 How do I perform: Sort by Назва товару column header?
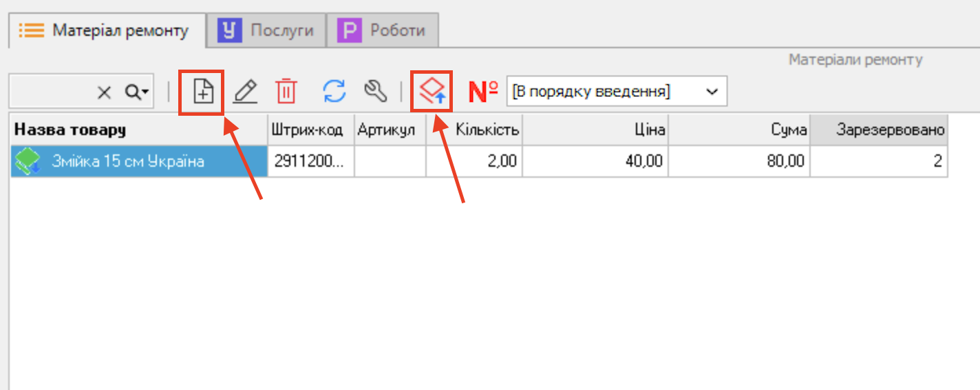(139, 130)
